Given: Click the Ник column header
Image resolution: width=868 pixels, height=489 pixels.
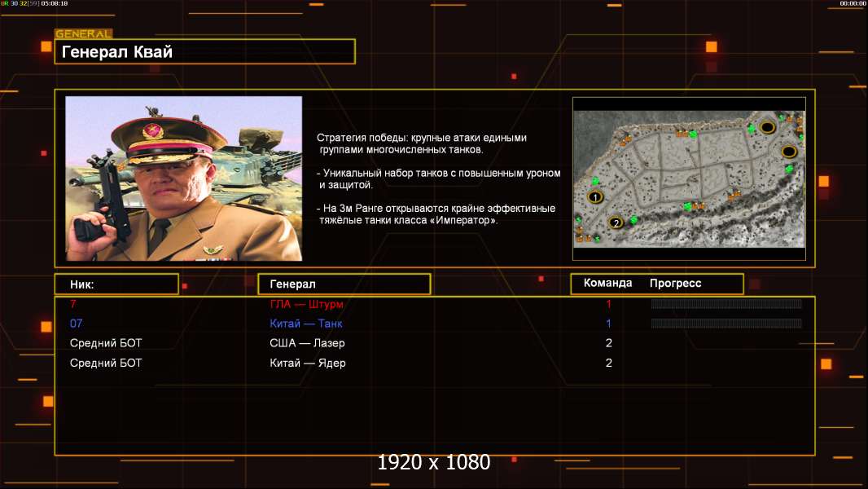Looking at the screenshot, I should pyautogui.click(x=116, y=284).
